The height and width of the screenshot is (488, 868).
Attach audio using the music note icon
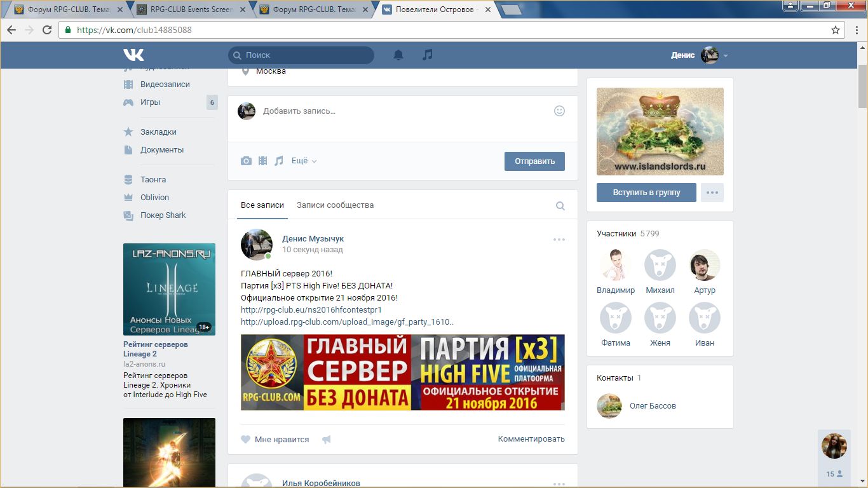point(278,161)
